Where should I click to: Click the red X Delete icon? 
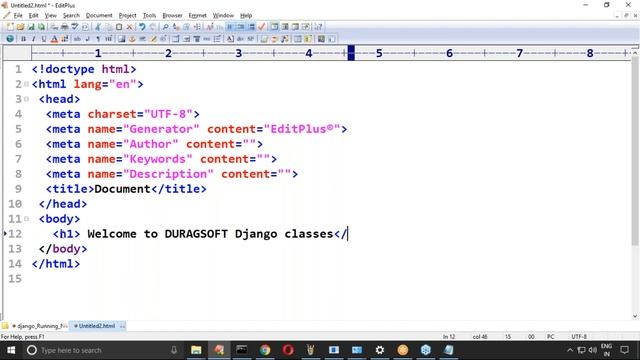[129, 27]
